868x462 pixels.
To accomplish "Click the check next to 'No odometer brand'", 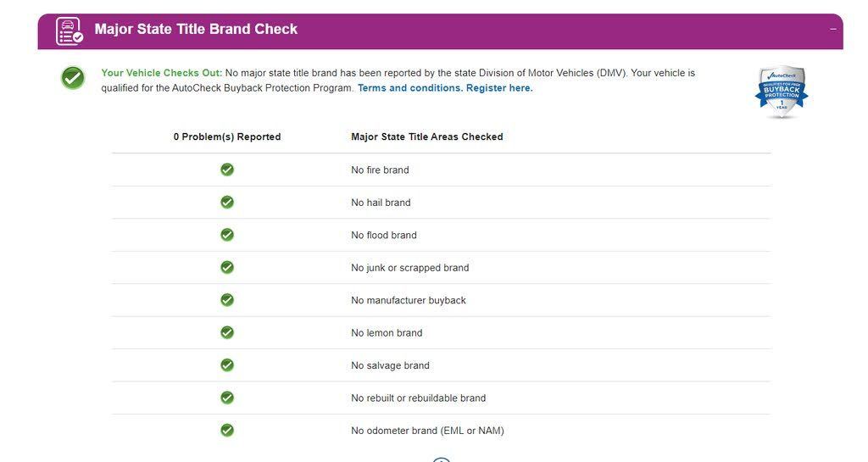I will point(227,431).
